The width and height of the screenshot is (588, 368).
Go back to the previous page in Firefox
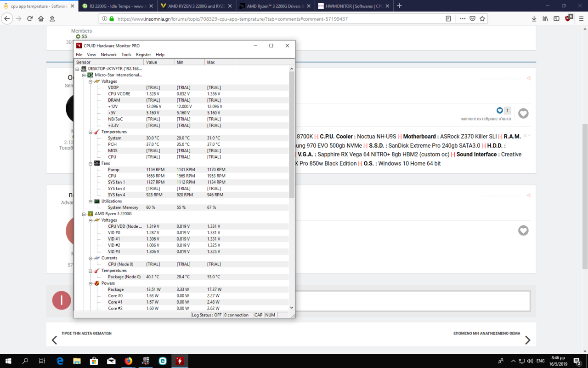click(7, 19)
